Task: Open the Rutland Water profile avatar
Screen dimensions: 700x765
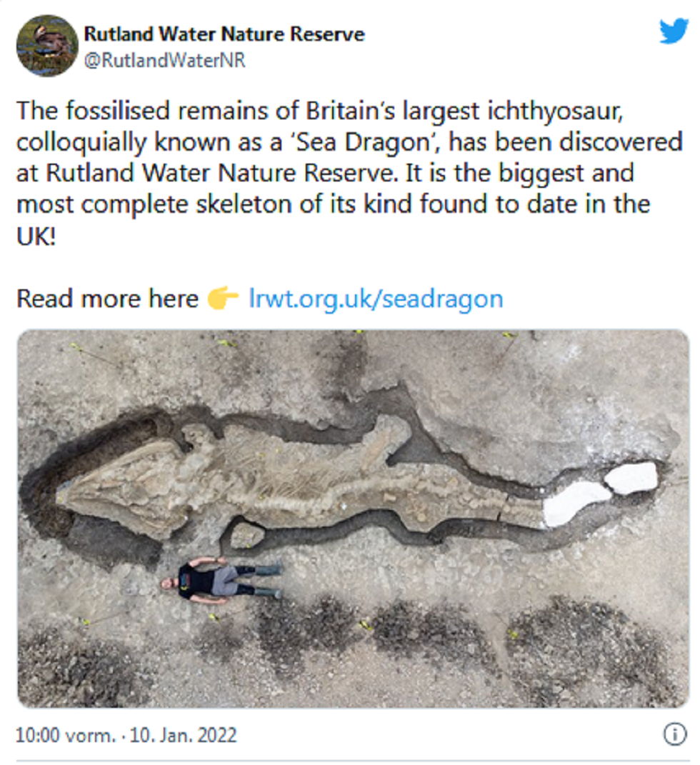Action: coord(47,46)
